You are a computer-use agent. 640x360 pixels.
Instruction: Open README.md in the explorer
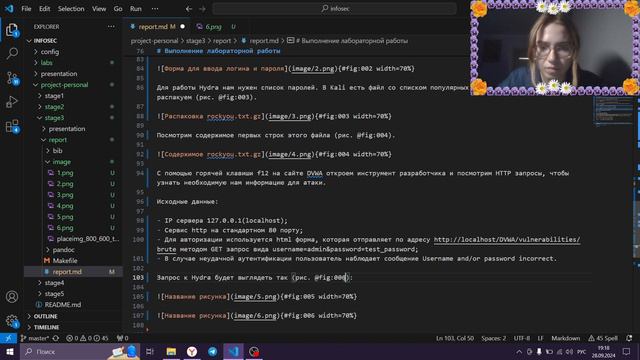pyautogui.click(x=63, y=305)
